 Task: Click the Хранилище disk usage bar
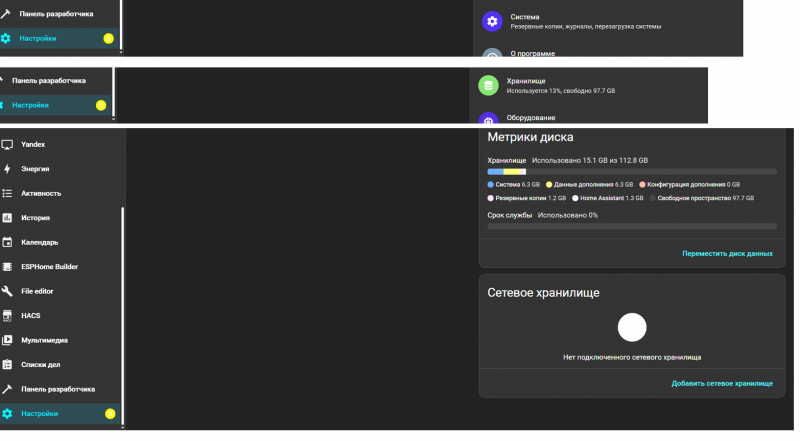pos(631,171)
